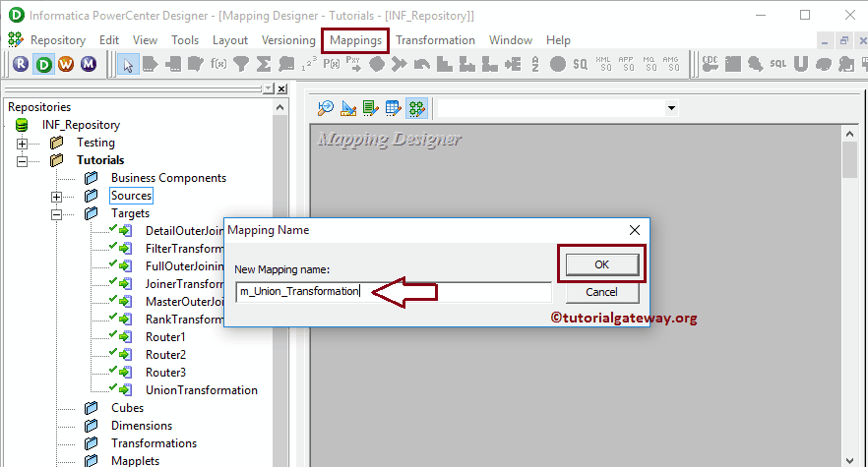868x467 pixels.
Task: Select the Pxy external procedure icon
Action: (x=353, y=64)
